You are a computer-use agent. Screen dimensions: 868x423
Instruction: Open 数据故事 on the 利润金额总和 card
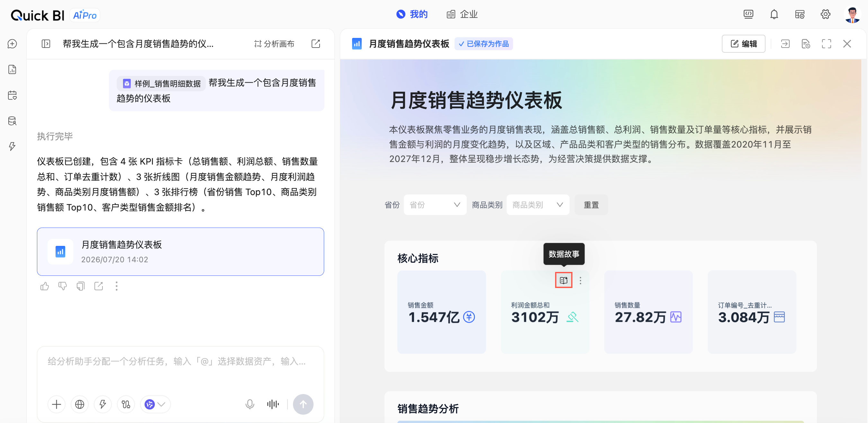point(563,280)
